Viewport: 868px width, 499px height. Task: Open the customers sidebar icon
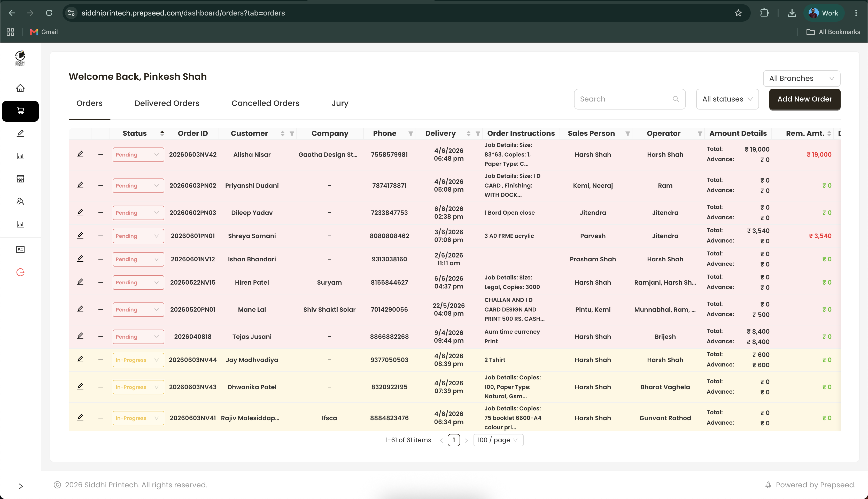point(20,201)
